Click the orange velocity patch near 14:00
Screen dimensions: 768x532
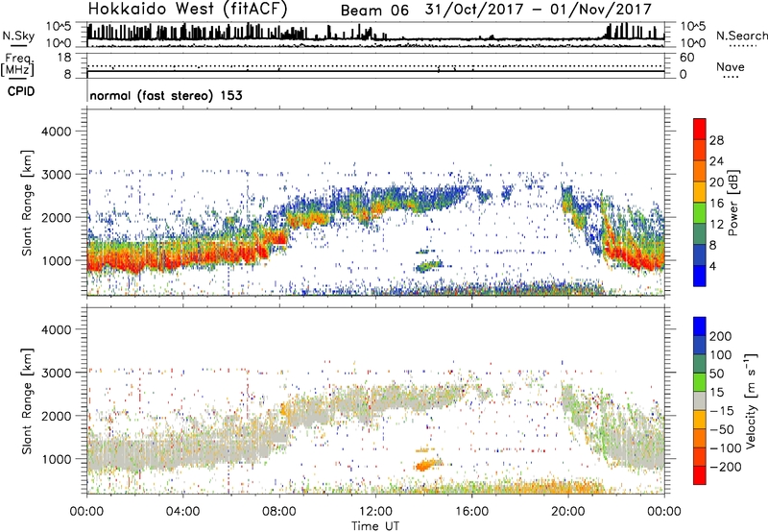[427, 464]
